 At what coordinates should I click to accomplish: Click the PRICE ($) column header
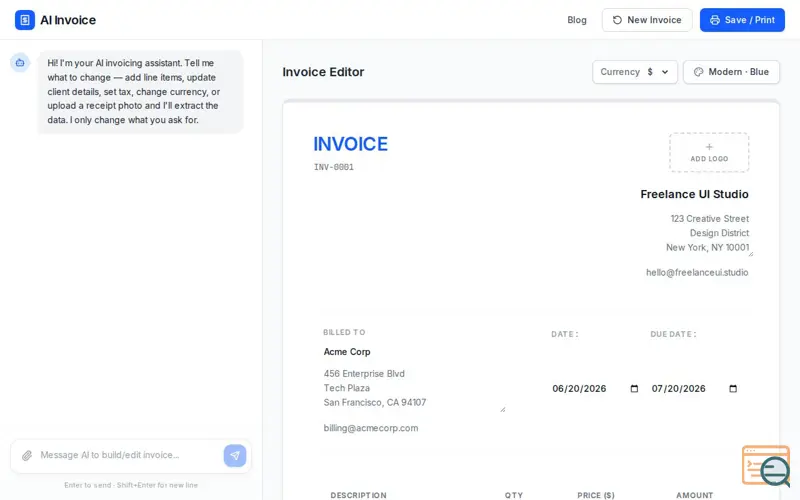click(595, 495)
